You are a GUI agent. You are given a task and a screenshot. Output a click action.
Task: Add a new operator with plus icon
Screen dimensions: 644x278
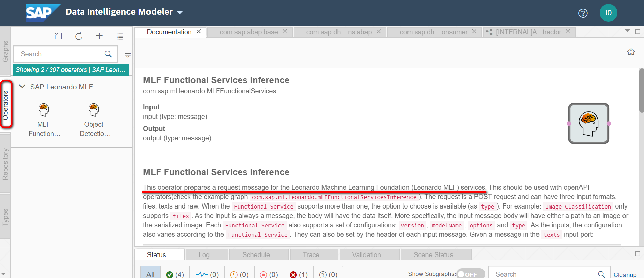[x=99, y=36]
